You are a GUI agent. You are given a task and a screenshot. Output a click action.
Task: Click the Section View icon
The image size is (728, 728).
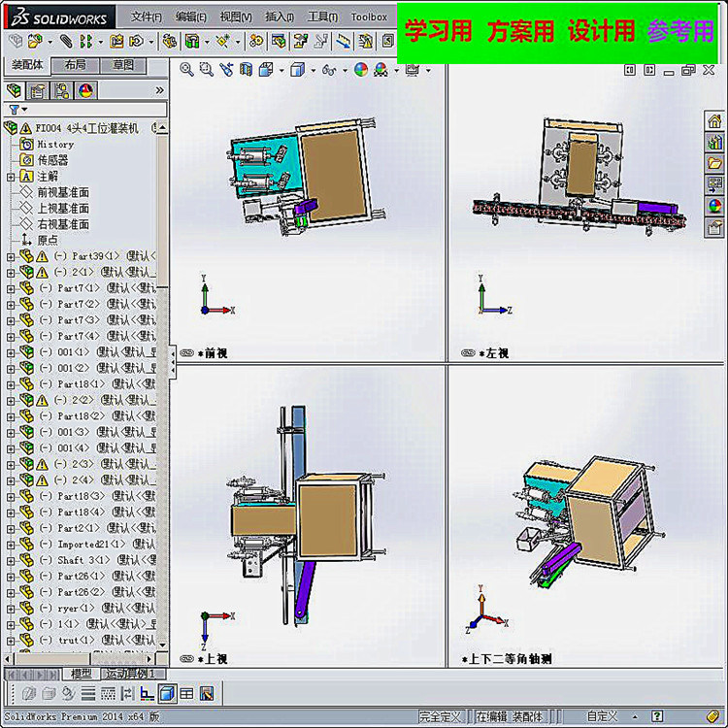pos(247,70)
